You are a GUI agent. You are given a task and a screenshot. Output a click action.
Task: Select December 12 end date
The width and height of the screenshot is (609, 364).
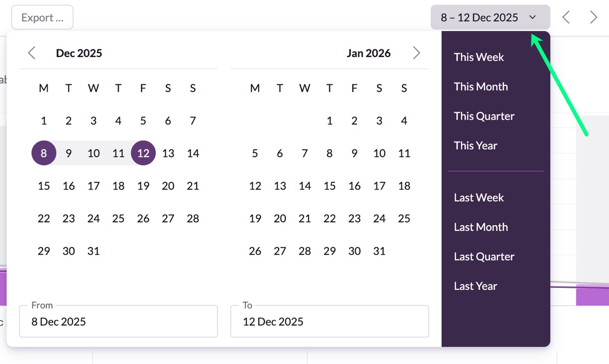[143, 153]
